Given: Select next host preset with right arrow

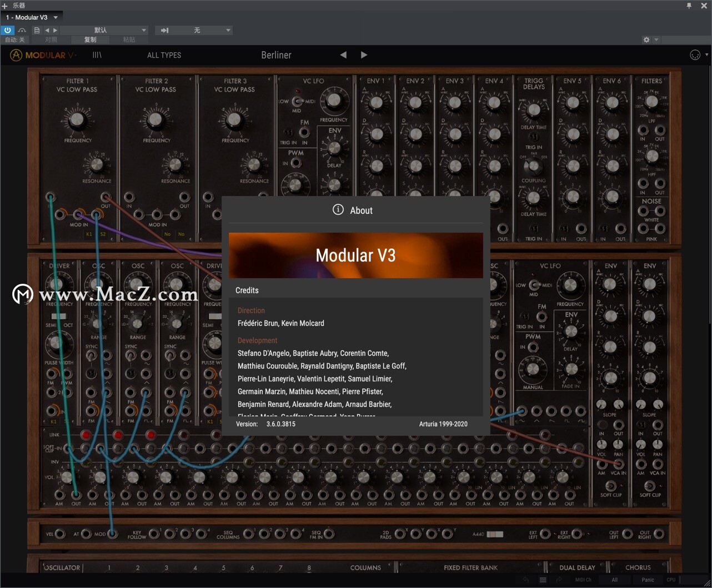Looking at the screenshot, I should pos(55,30).
